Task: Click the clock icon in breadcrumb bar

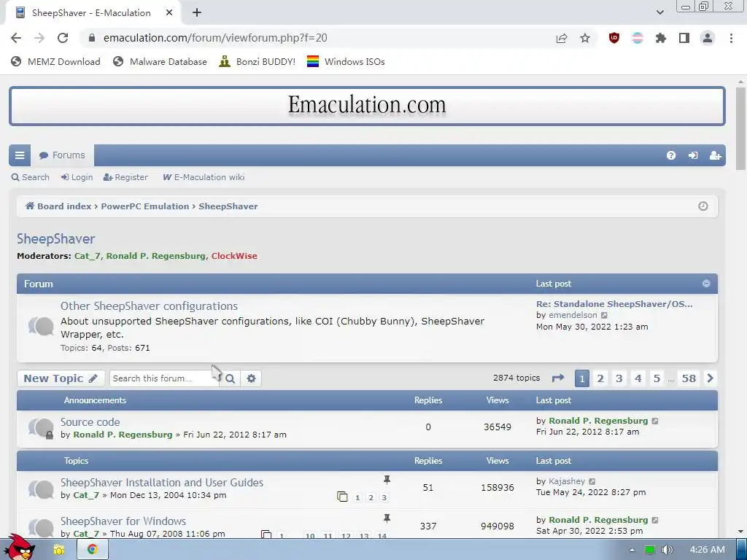Action: [x=703, y=206]
